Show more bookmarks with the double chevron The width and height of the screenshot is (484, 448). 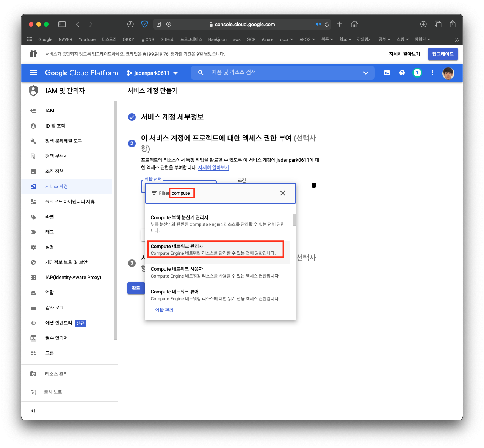click(x=457, y=39)
